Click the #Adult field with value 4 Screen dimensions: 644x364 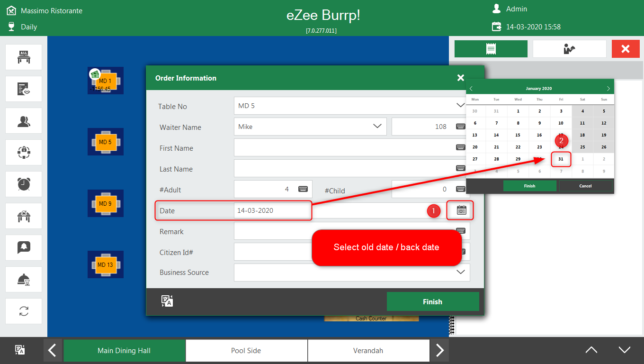point(273,189)
